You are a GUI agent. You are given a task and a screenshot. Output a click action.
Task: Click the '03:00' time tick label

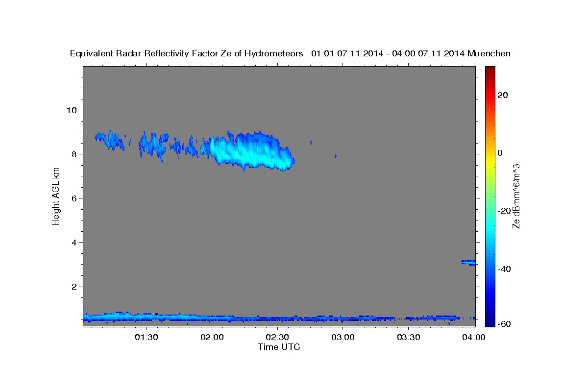343,337
